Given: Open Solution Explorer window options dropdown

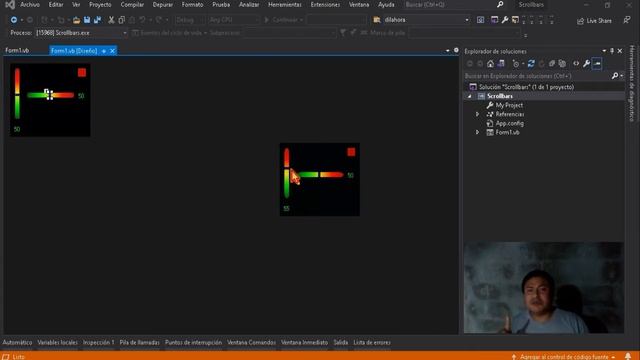Looking at the screenshot, I should [x=604, y=51].
